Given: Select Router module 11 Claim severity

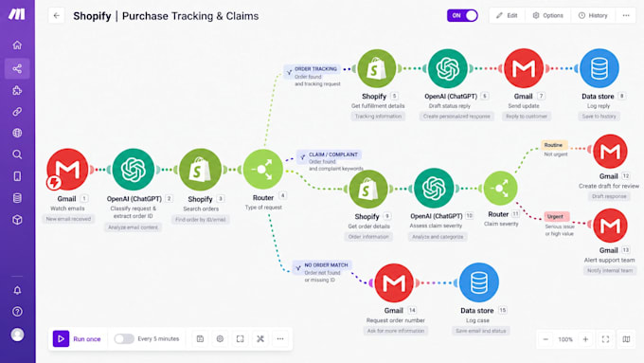Looking at the screenshot, I should tap(500, 189).
